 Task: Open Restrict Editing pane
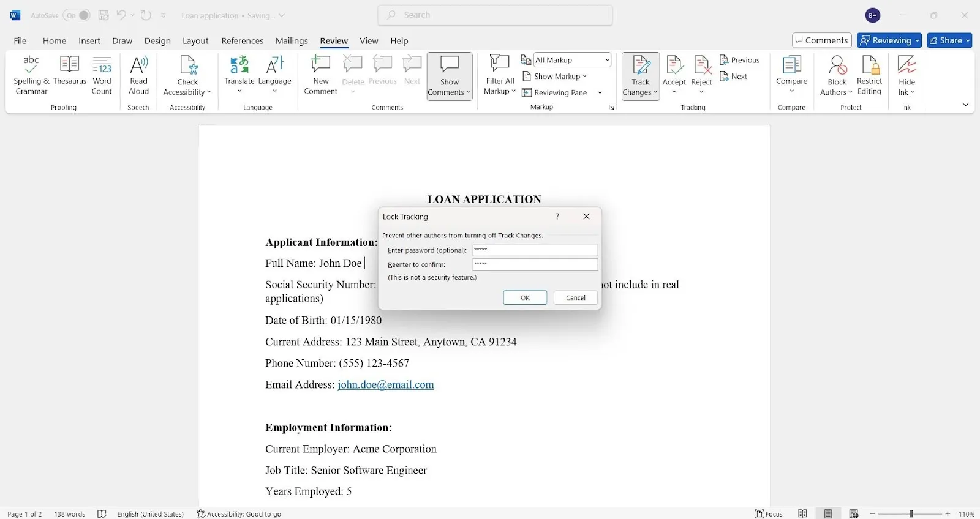pyautogui.click(x=869, y=75)
